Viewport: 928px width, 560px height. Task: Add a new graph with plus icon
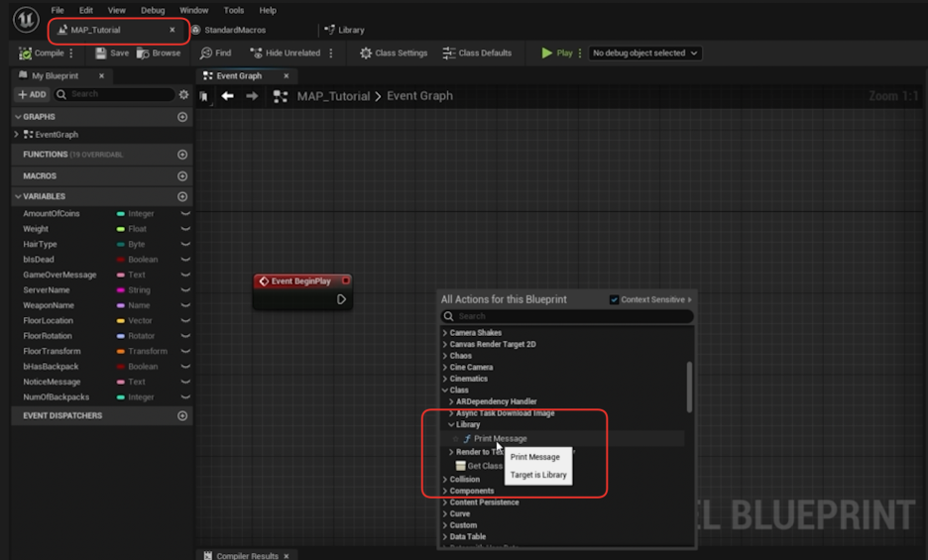tap(182, 117)
